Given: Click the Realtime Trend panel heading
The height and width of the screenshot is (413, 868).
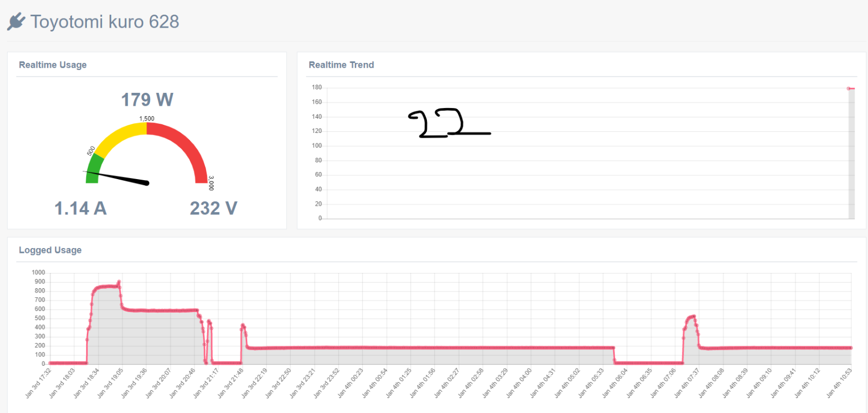Looking at the screenshot, I should [x=341, y=65].
